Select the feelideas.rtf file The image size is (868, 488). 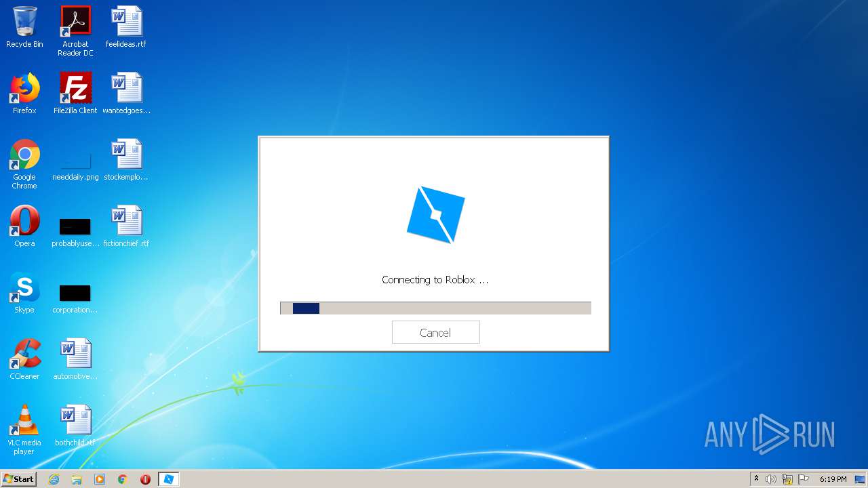126,27
